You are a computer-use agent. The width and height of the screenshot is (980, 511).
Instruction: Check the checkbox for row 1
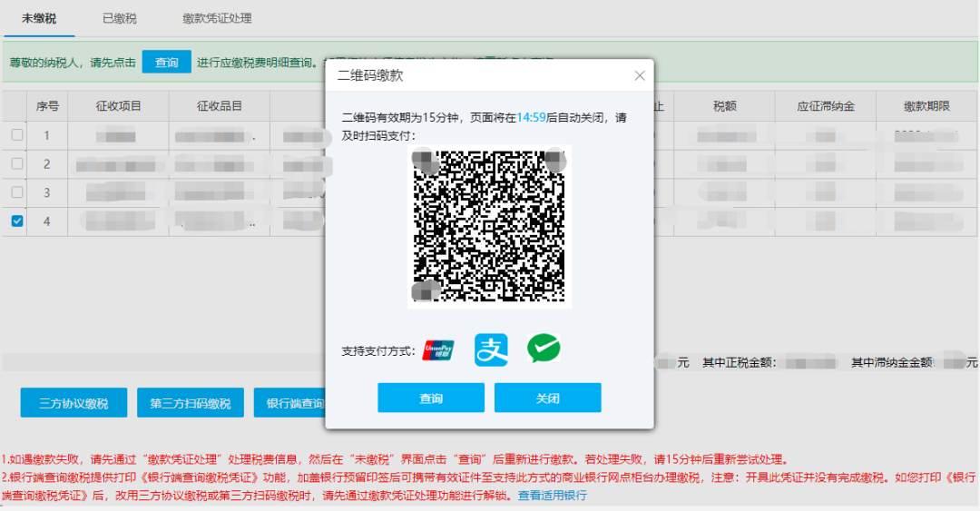coord(17,134)
